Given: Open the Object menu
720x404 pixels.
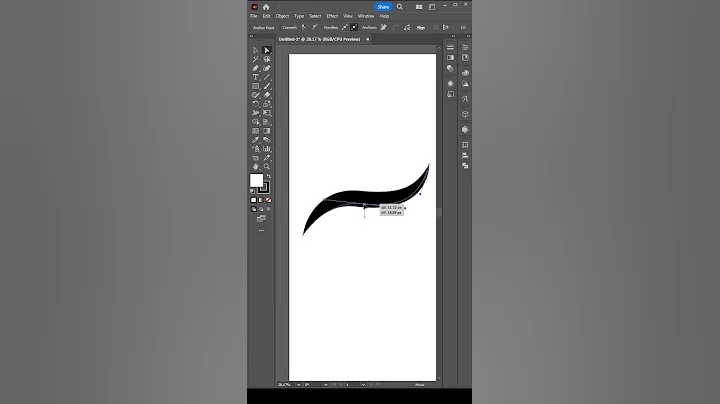Looking at the screenshot, I should 282,16.
